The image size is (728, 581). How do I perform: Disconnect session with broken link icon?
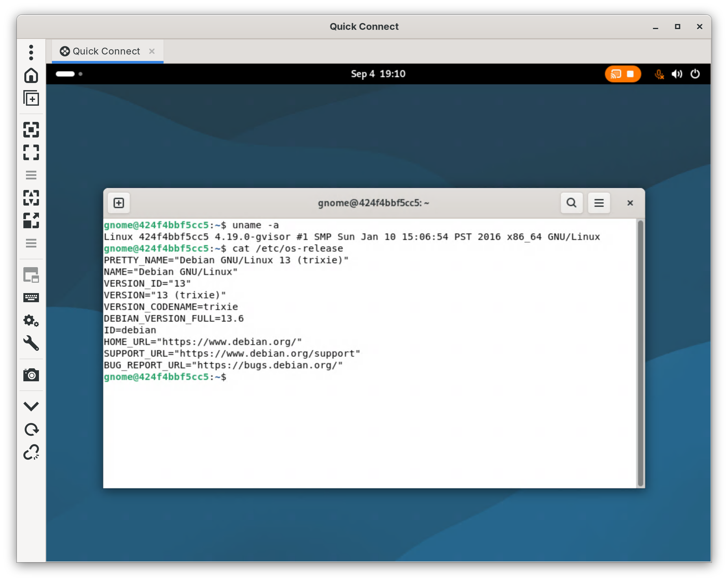tap(31, 452)
